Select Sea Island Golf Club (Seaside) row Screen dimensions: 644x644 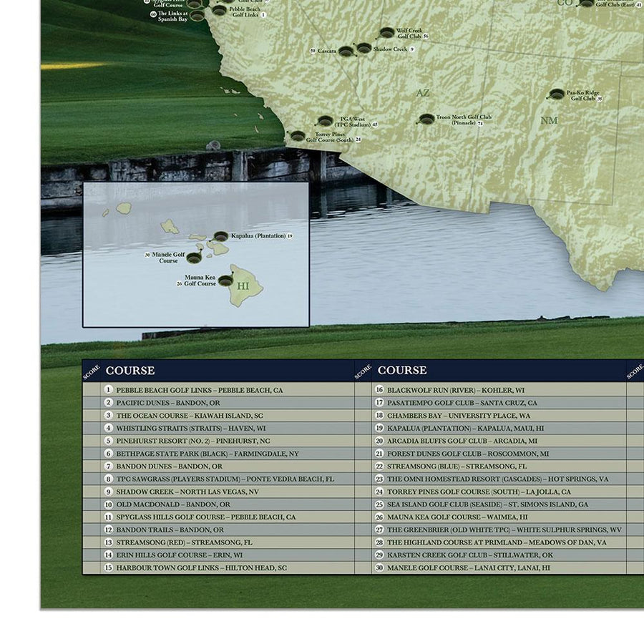click(491, 504)
